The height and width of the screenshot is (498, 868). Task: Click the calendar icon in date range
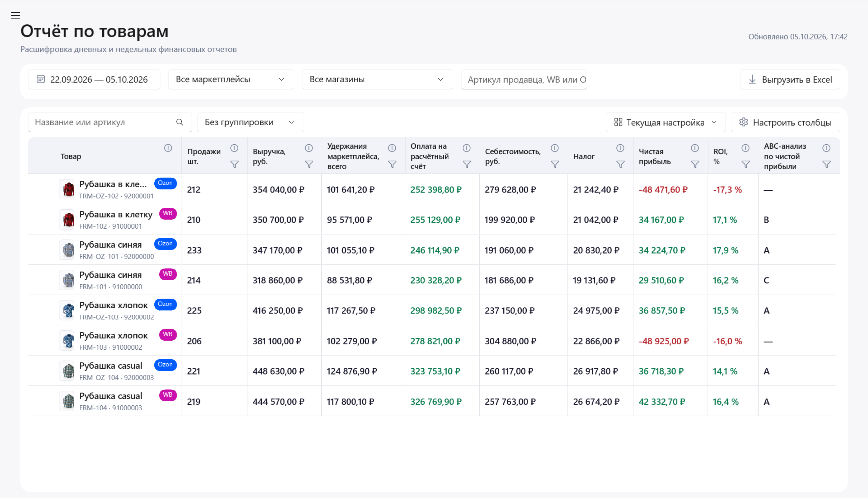[x=41, y=79]
